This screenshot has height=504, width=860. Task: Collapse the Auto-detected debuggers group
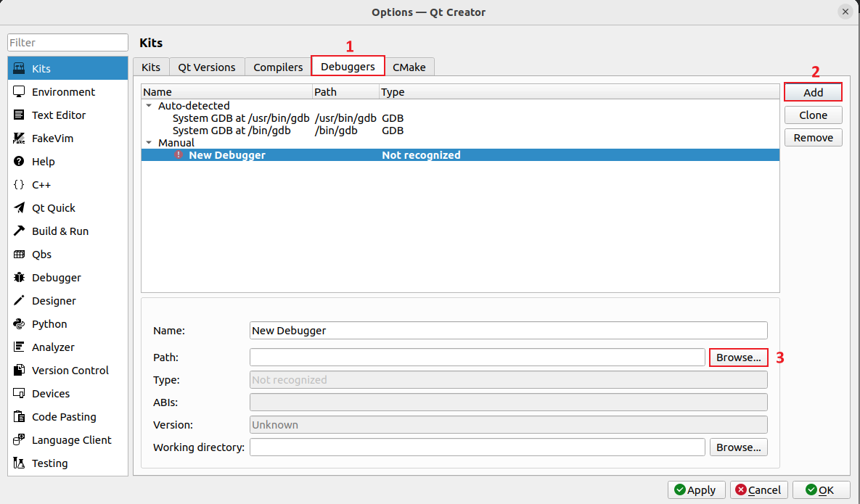point(150,105)
